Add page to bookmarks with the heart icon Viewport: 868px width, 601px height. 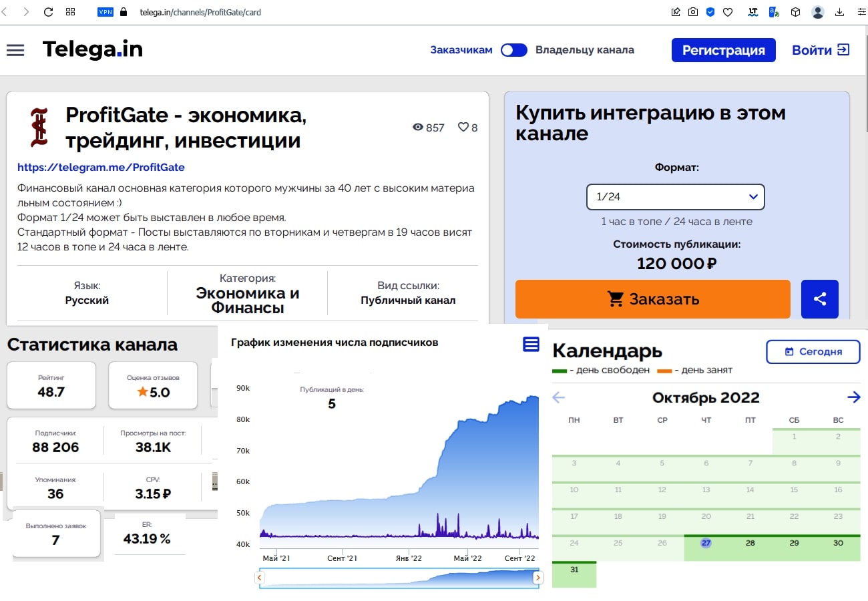(728, 12)
